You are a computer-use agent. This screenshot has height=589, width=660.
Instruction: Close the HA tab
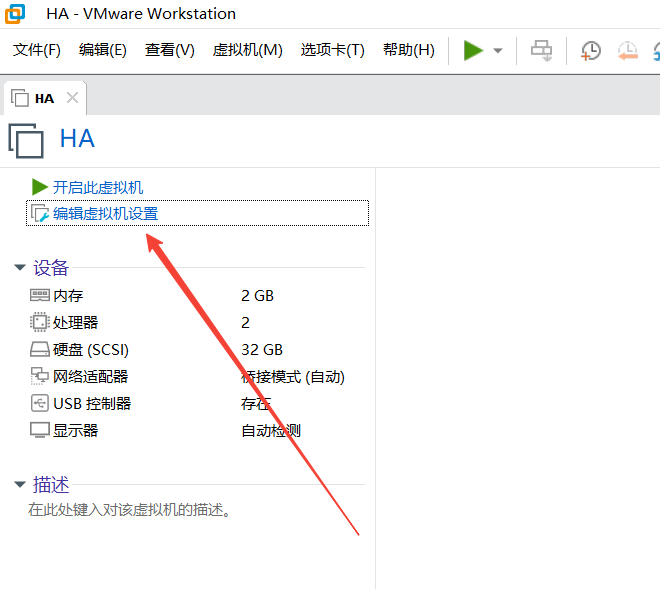coord(72,98)
